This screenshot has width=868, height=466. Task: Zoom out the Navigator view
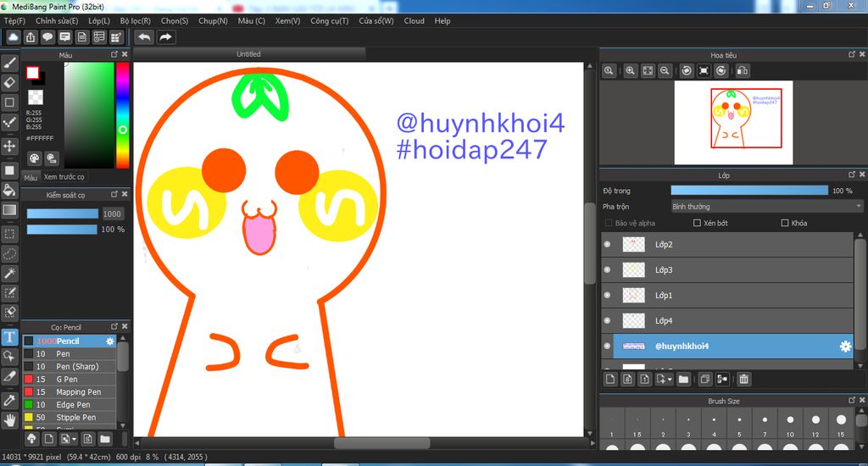pyautogui.click(x=665, y=71)
